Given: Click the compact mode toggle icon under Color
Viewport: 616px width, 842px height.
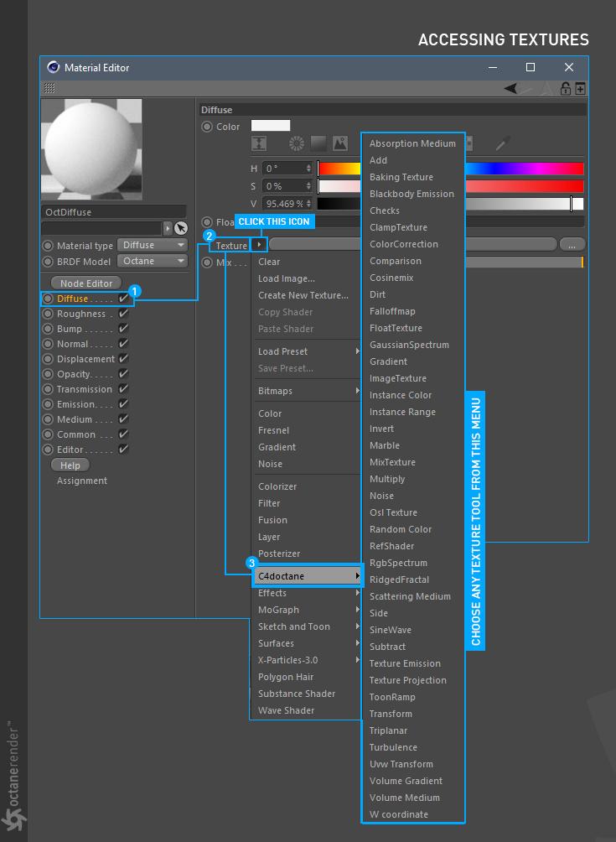Looking at the screenshot, I should pos(259,143).
